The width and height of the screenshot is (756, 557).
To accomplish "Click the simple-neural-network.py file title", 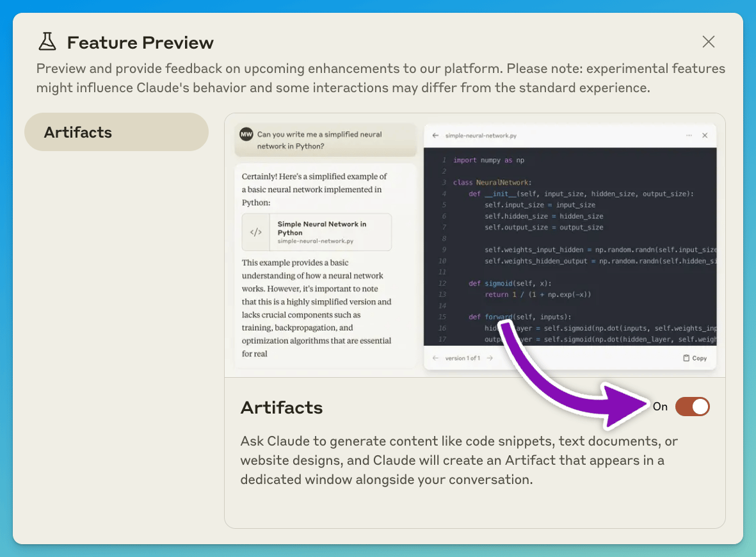I will pos(481,136).
